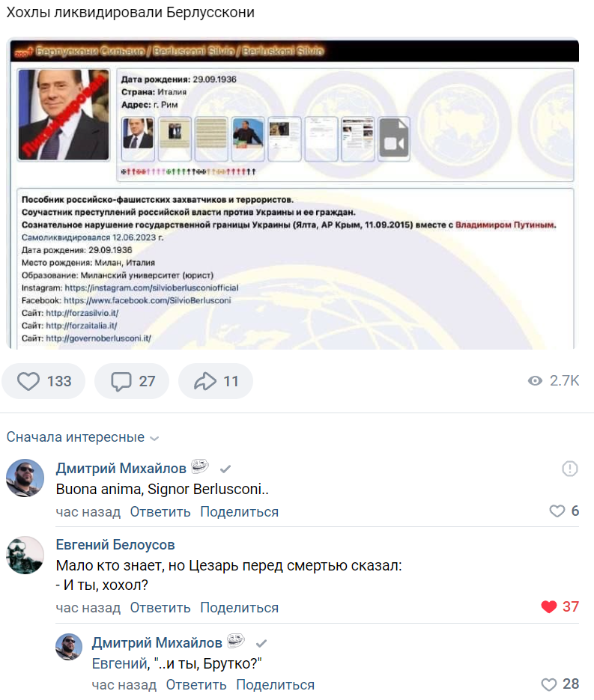This screenshot has width=594, height=700.
Task: Expand the 'Сначала интересные' sort dropdown
Action: (82, 437)
